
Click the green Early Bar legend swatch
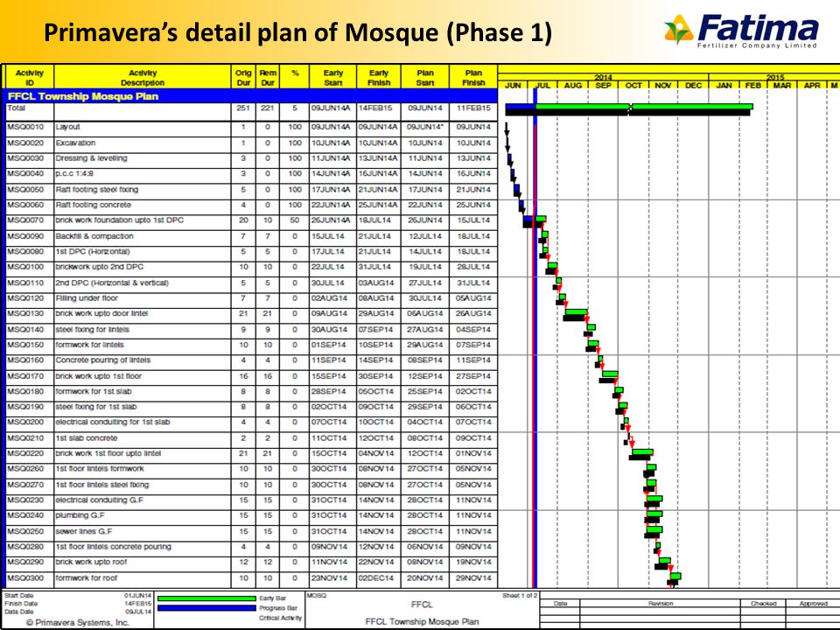206,598
